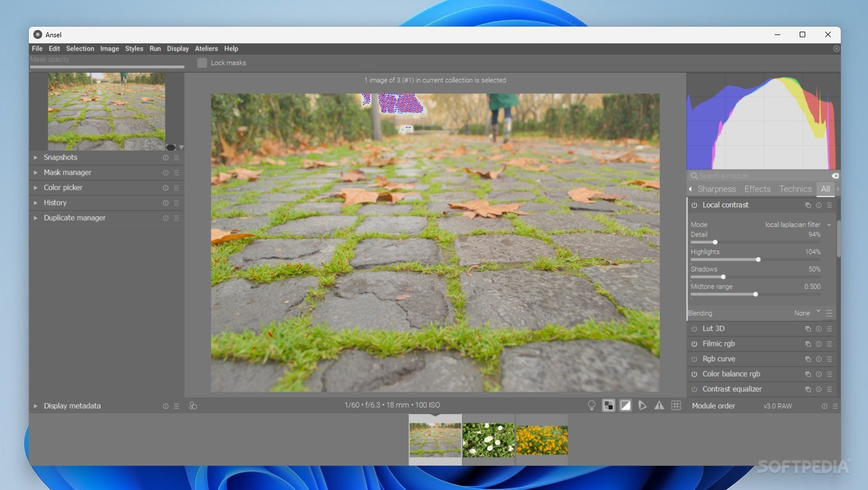The image size is (868, 490).
Task: Toggle raw overexposed indicator
Action: pyautogui.click(x=609, y=406)
